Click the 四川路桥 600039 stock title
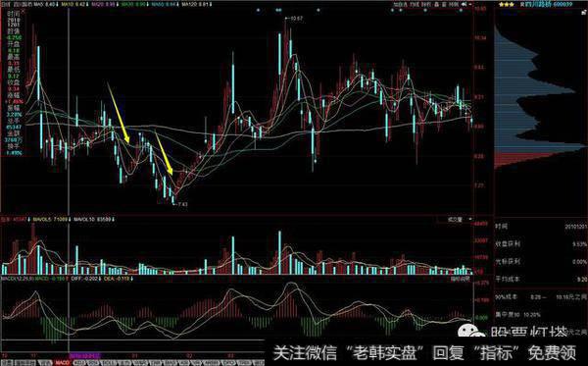 550,5
